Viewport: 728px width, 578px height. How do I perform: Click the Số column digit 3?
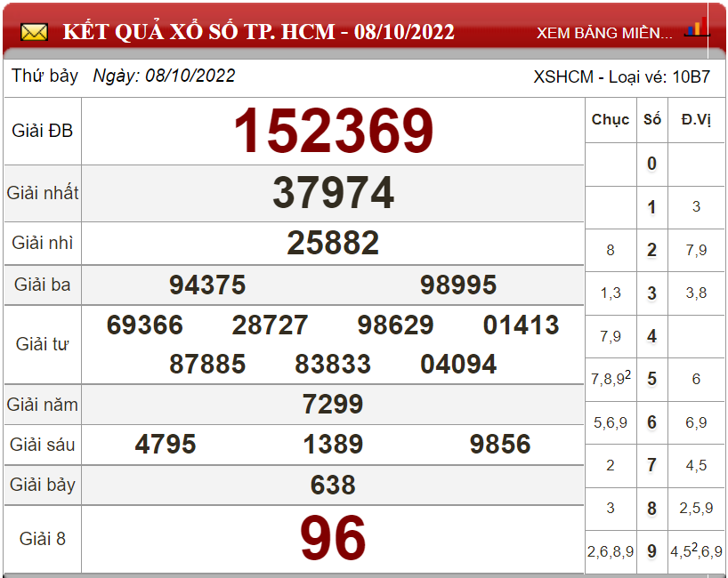(x=651, y=293)
